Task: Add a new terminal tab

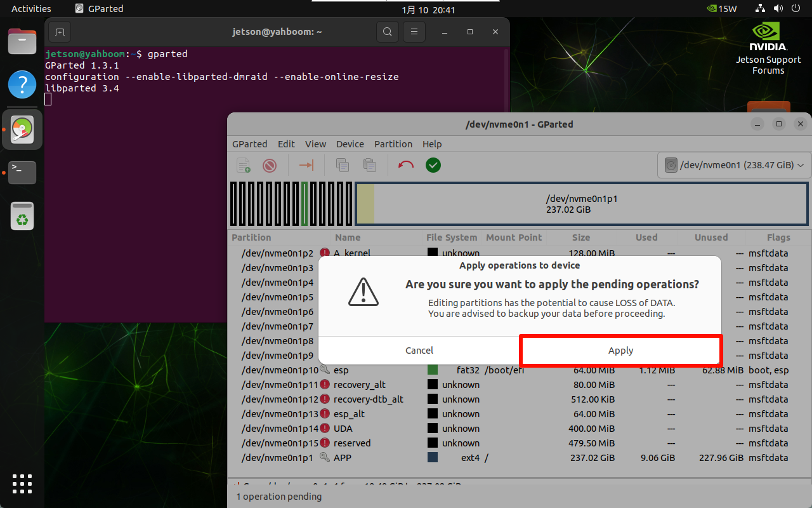Action: click(59, 32)
